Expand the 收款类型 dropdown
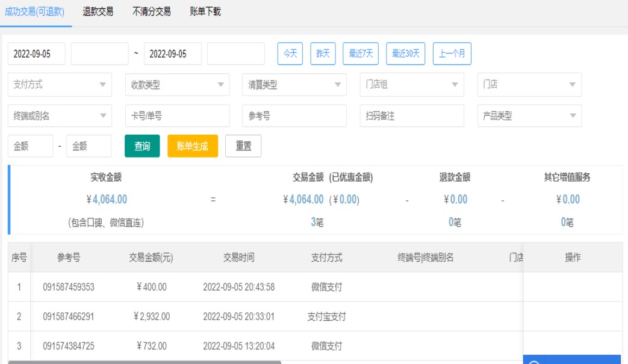 [x=220, y=85]
